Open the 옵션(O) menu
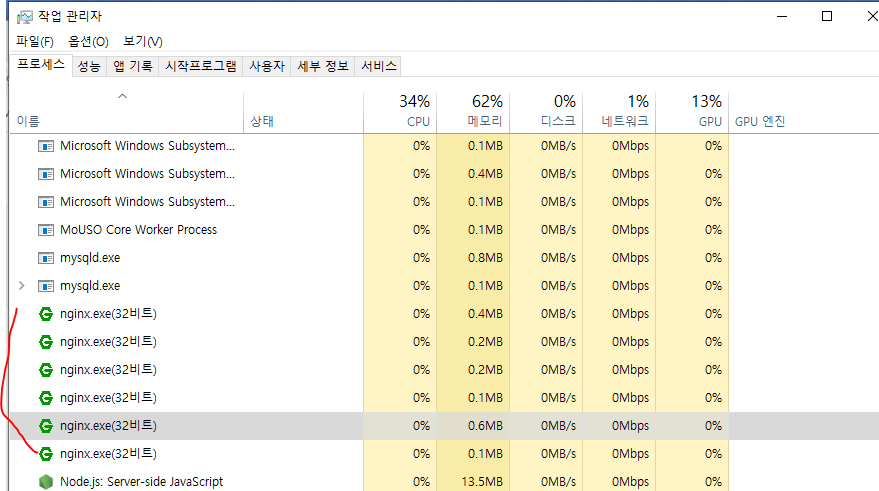Viewport: 879px width, 491px height. (x=88, y=41)
